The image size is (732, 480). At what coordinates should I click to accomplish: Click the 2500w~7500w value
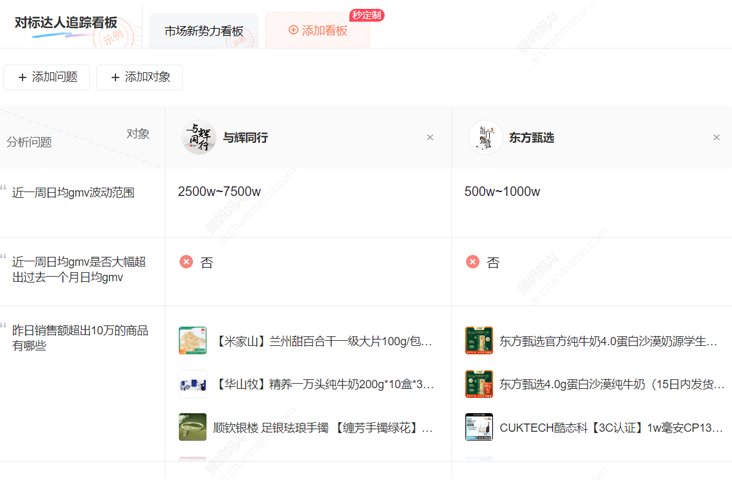click(219, 191)
